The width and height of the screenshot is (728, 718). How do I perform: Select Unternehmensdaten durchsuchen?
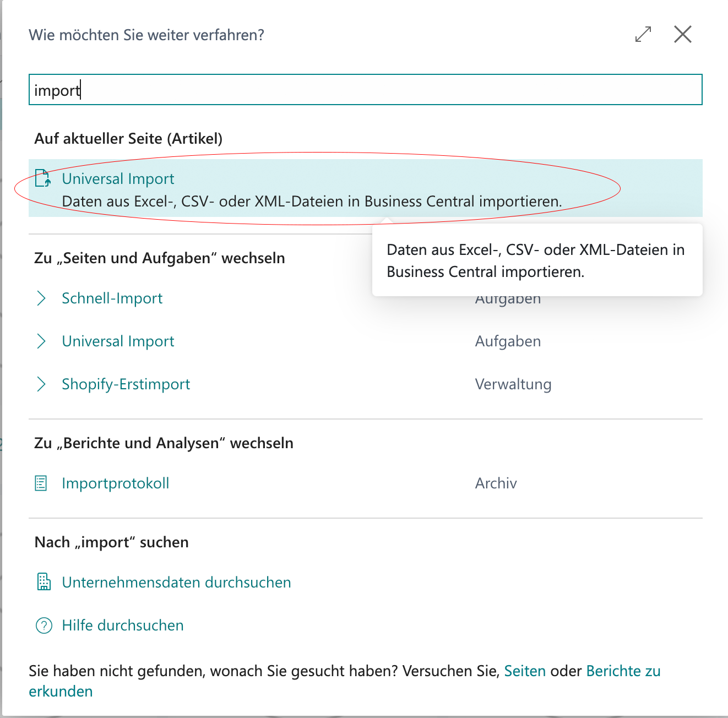click(x=176, y=583)
